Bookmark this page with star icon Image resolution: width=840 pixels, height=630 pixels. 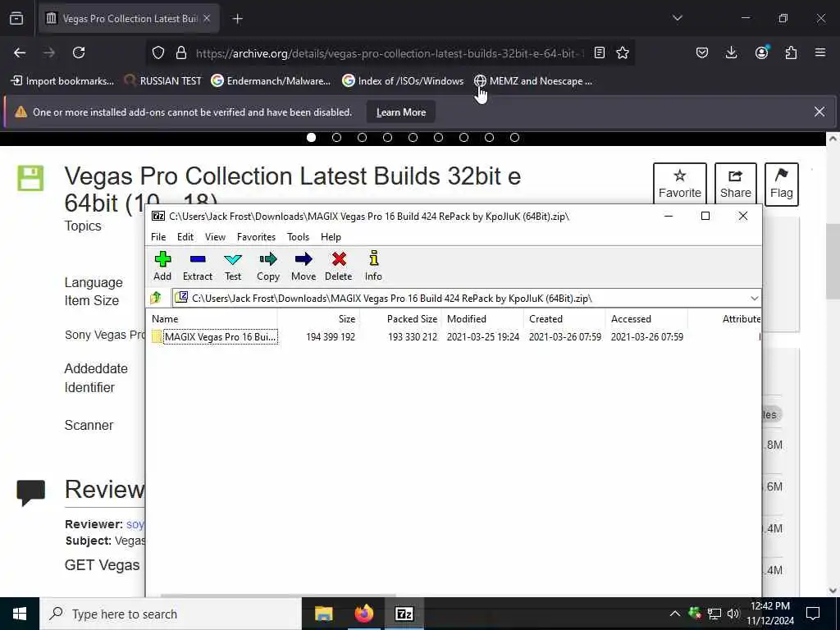pyautogui.click(x=623, y=52)
